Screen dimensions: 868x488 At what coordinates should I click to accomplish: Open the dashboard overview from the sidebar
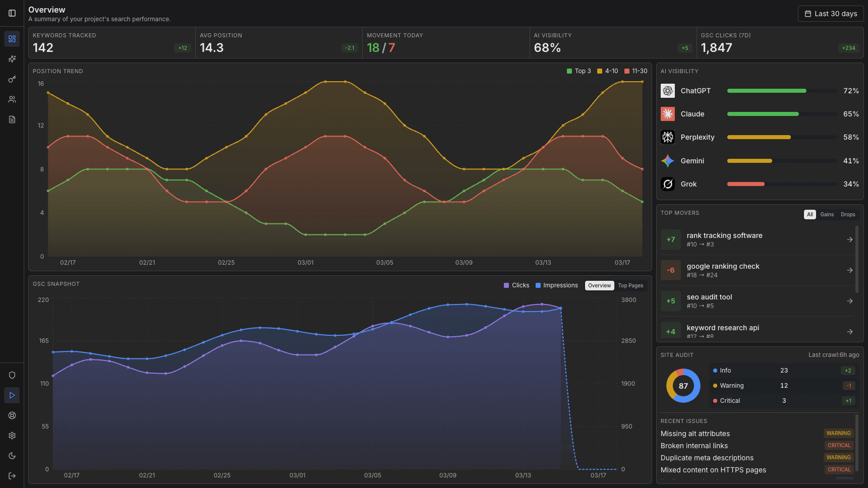coord(12,39)
